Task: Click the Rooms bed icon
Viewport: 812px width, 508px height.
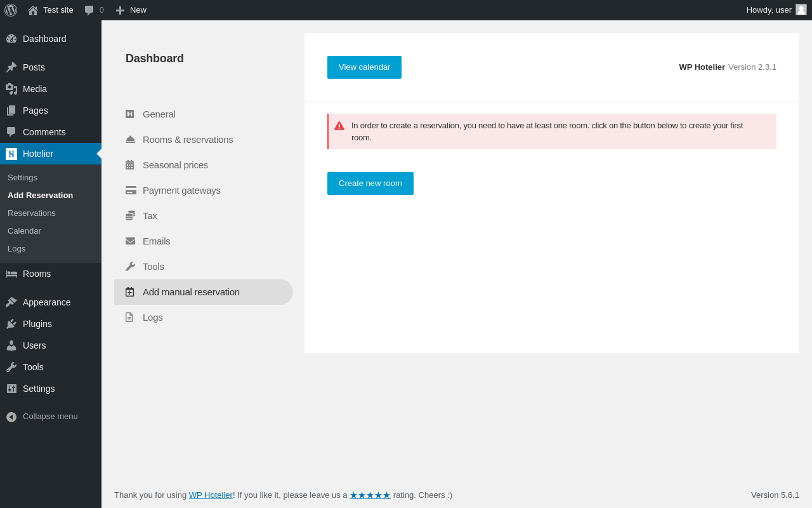Action: click(11, 274)
